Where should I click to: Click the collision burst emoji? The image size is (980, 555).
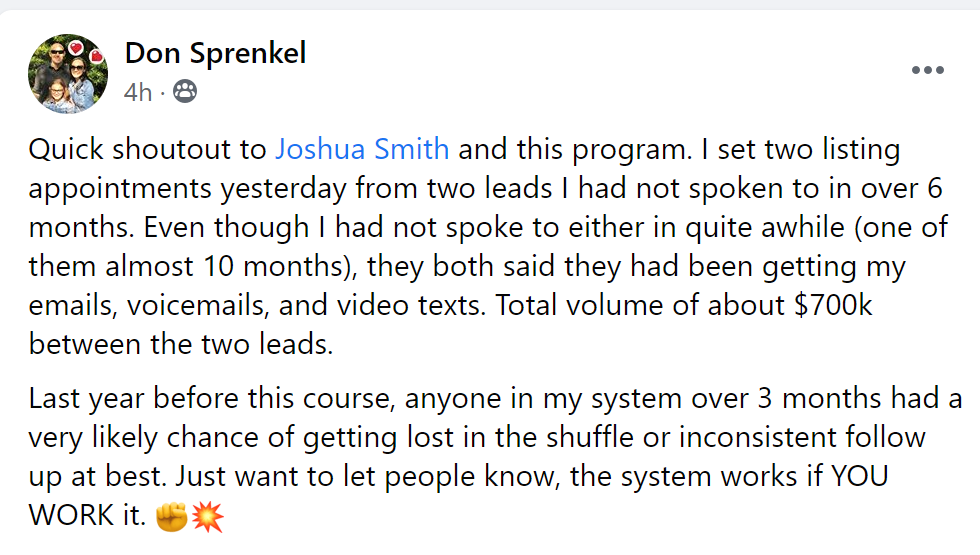click(208, 516)
